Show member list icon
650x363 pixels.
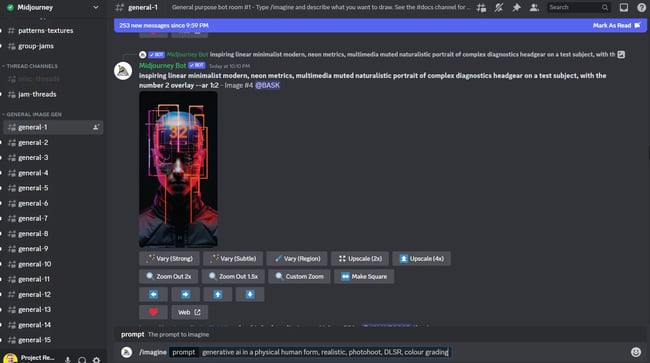tap(534, 7)
